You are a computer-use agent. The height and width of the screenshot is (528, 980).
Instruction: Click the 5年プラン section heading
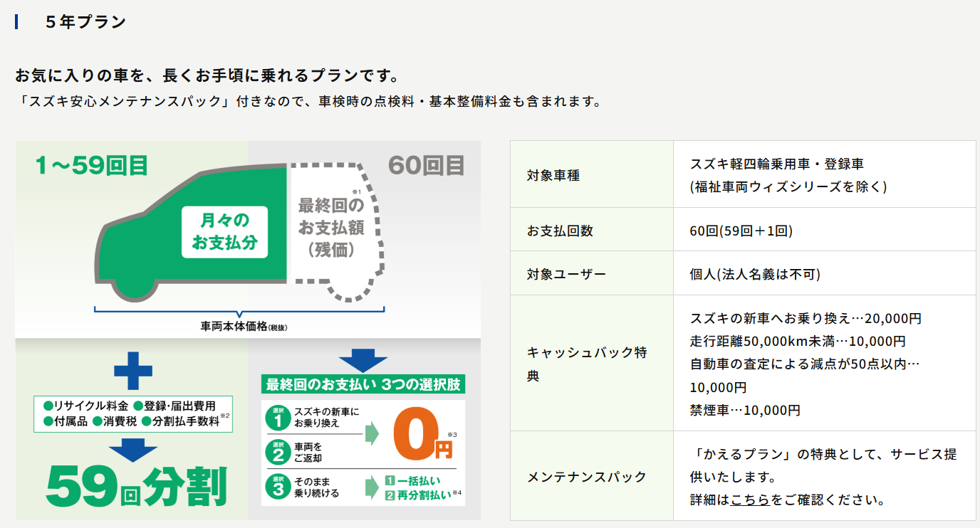coord(85,21)
